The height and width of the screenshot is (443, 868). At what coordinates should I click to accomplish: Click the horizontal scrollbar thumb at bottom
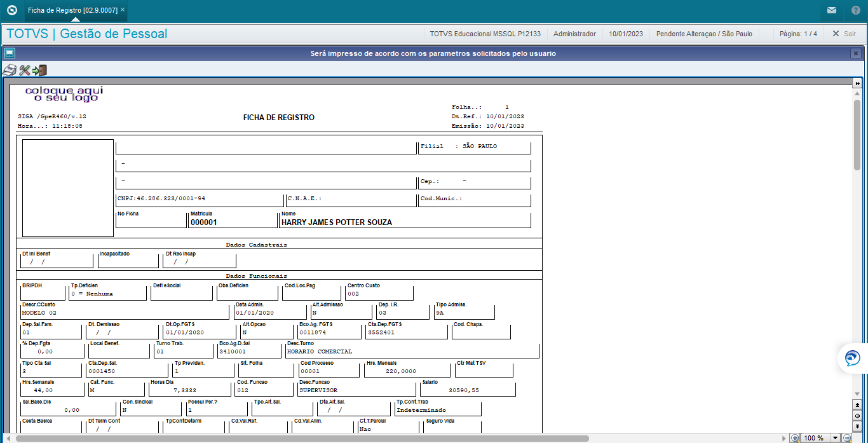pyautogui.click(x=302, y=438)
